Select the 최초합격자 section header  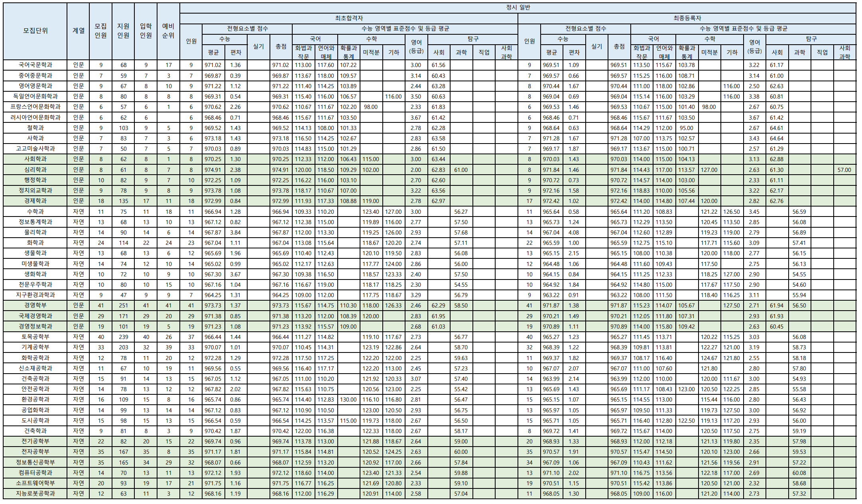348,18
